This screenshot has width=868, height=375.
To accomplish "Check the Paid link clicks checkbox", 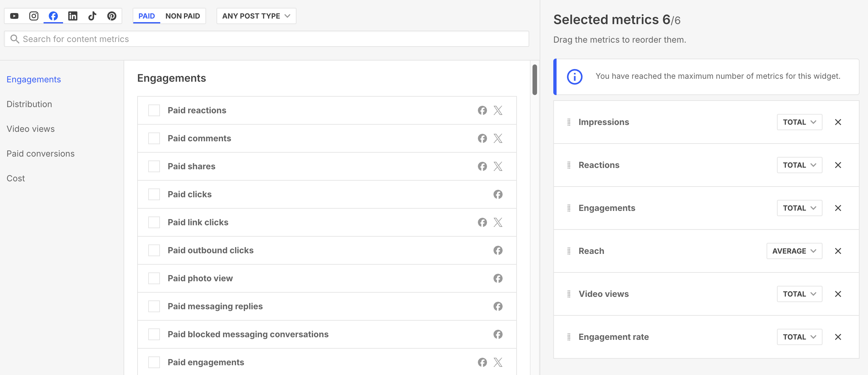I will 154,222.
